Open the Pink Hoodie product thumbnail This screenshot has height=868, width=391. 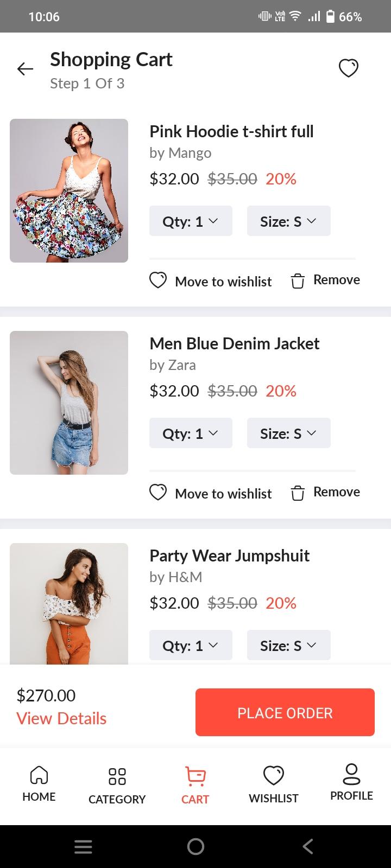click(69, 191)
